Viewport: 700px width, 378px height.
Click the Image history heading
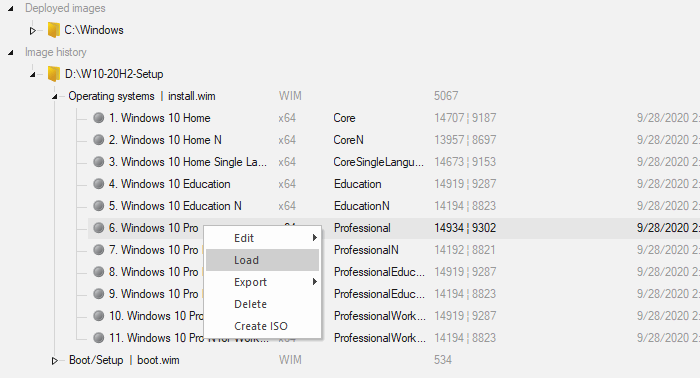56,52
